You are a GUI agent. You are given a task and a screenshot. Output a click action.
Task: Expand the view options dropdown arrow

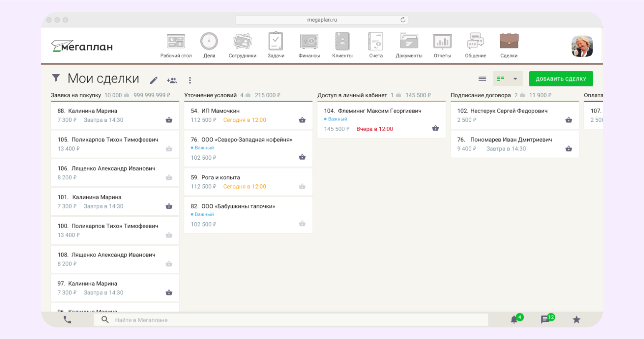[515, 79]
